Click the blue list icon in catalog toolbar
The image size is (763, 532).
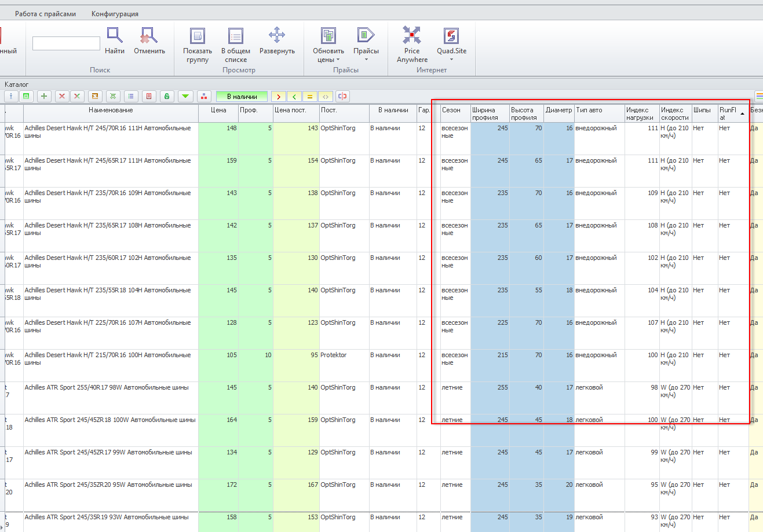tap(131, 96)
